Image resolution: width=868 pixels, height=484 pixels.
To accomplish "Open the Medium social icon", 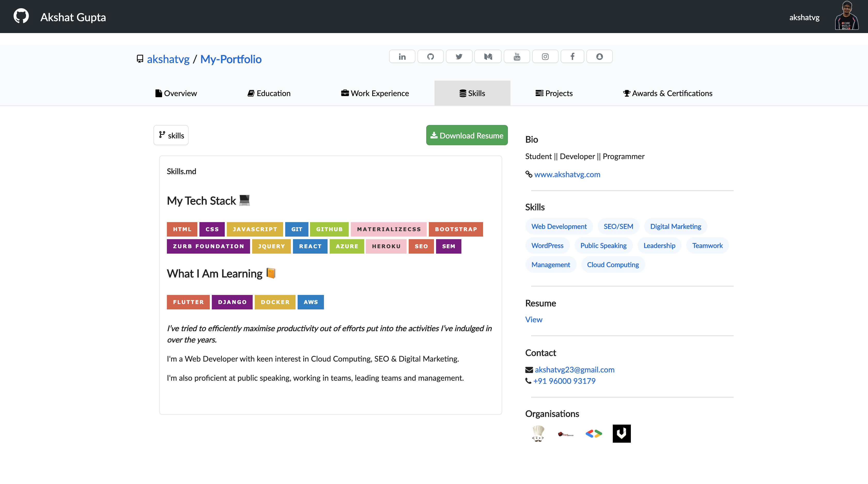I will pyautogui.click(x=488, y=57).
